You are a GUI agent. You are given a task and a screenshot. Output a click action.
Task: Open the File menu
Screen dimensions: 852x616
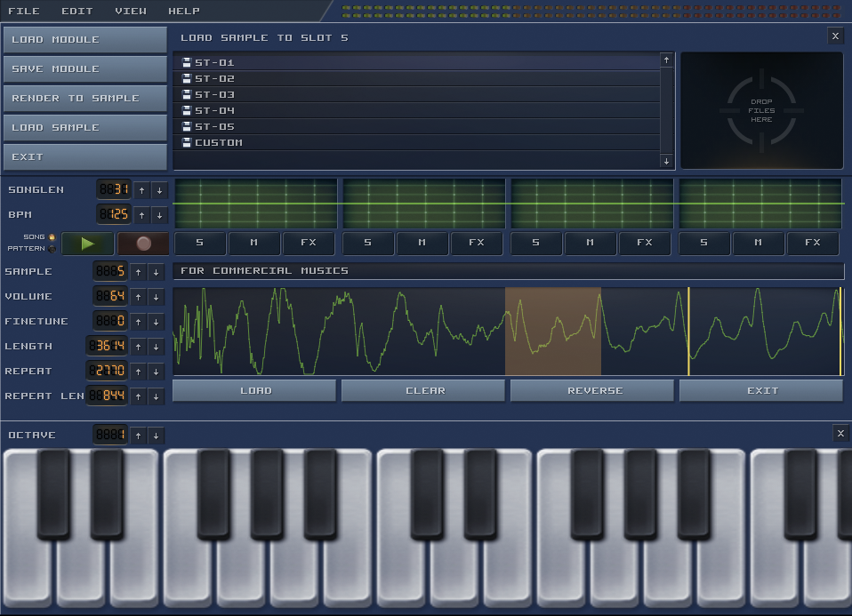24,11
